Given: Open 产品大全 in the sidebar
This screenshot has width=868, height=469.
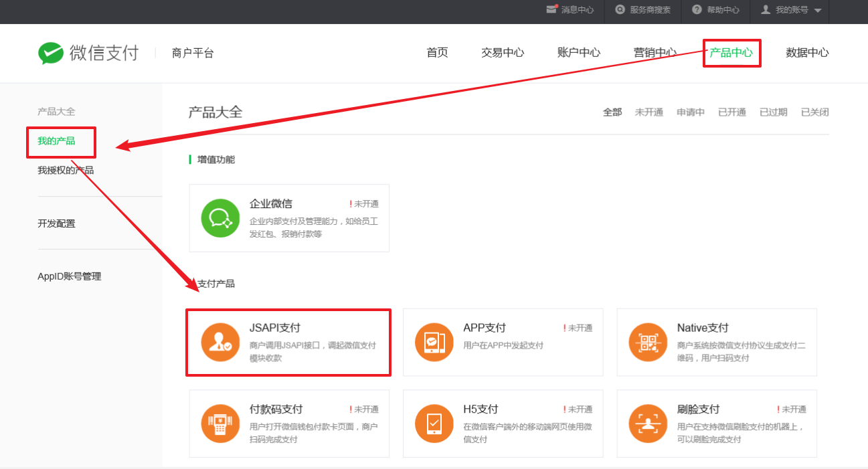Looking at the screenshot, I should click(56, 112).
